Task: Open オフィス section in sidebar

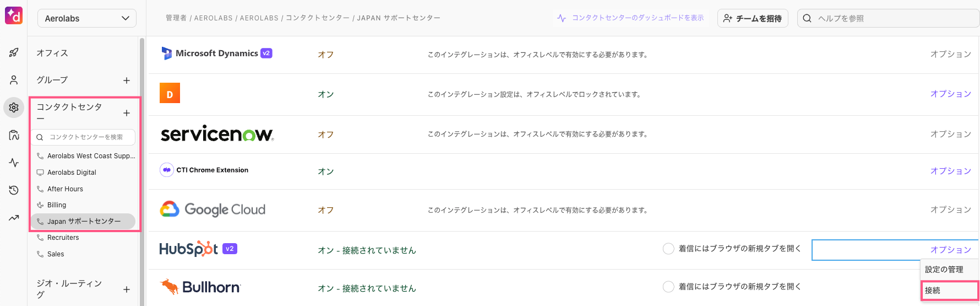Action: point(52,53)
